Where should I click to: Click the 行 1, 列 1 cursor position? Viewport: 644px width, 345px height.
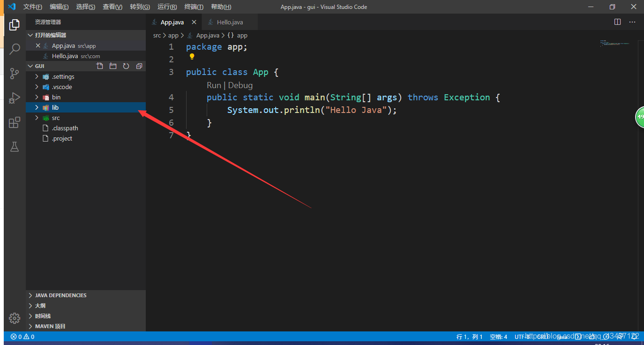point(469,337)
